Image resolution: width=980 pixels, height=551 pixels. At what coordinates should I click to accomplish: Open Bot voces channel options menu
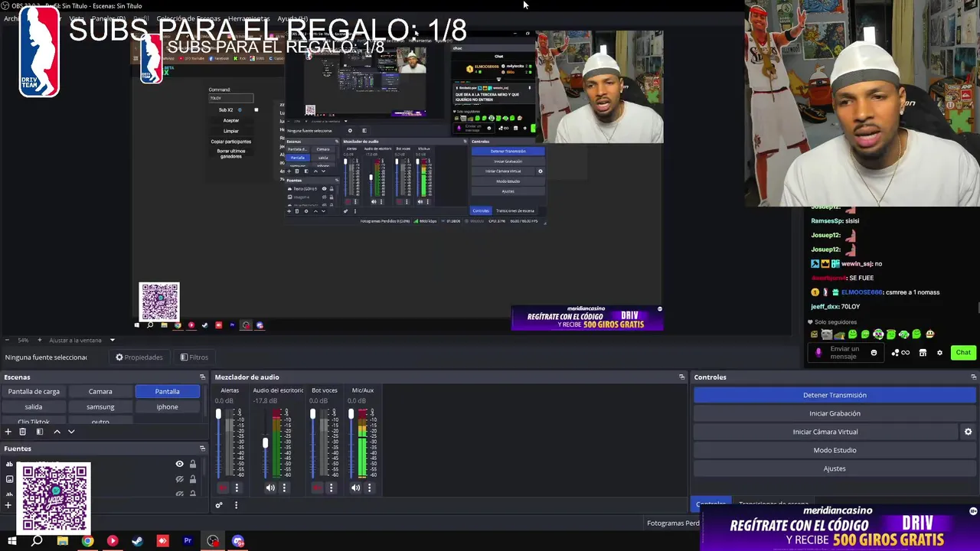pos(331,487)
